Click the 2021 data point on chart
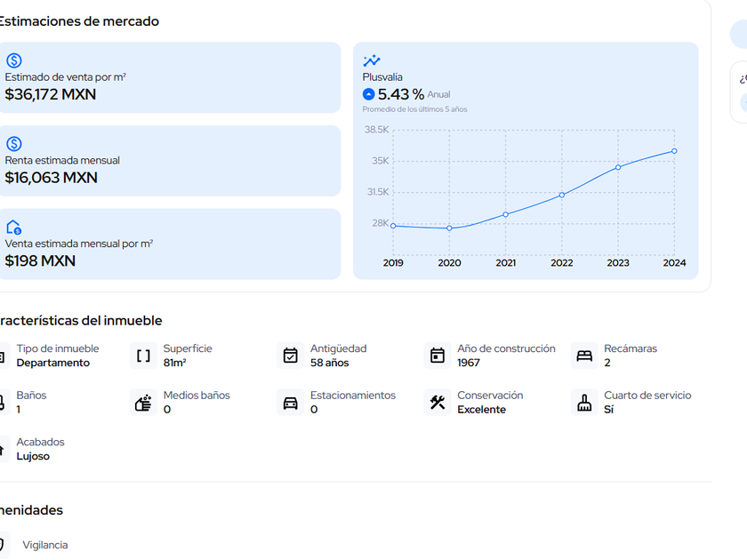The image size is (747, 560). coord(505,214)
